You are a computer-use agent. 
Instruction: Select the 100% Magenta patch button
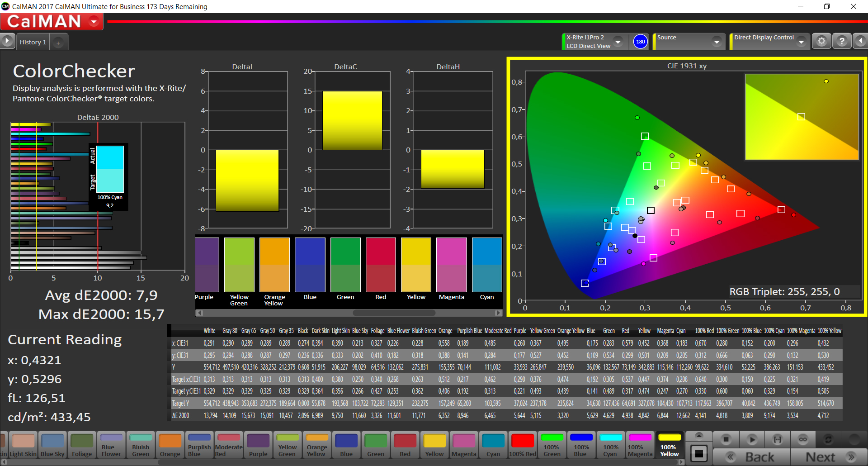coord(640,445)
